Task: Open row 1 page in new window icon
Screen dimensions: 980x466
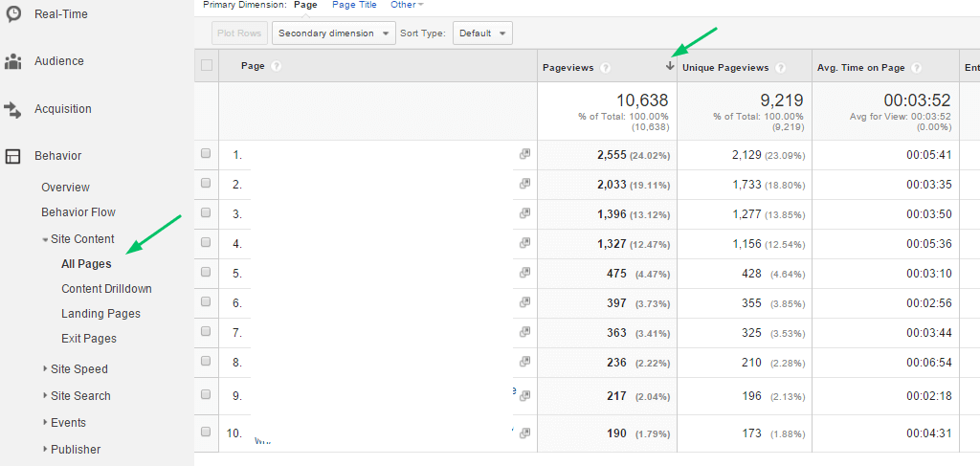Action: pyautogui.click(x=524, y=154)
